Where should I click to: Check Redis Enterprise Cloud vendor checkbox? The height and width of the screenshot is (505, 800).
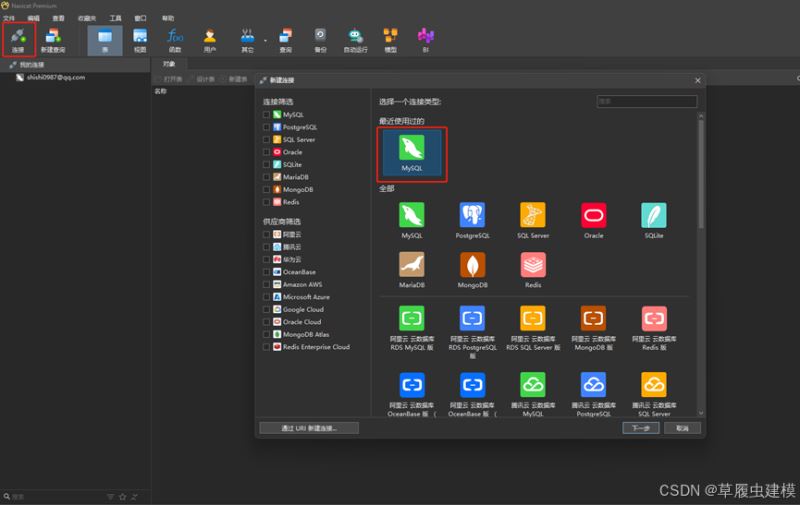pyautogui.click(x=266, y=347)
